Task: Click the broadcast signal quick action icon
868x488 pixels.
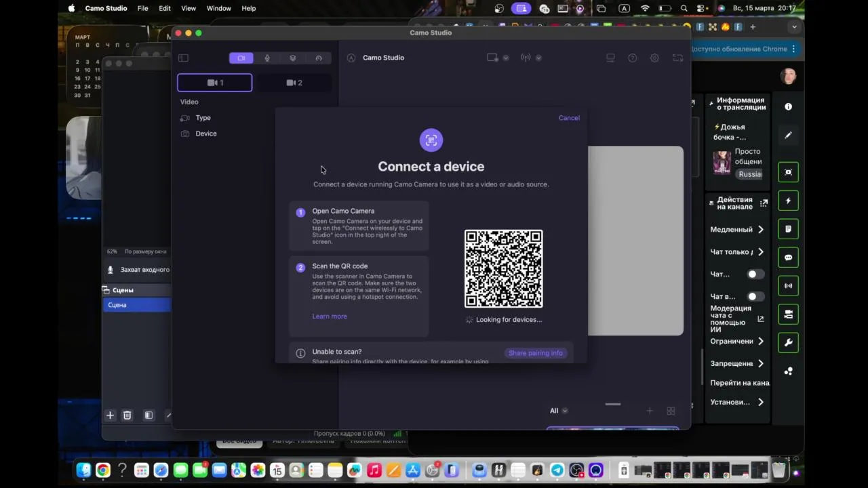Action: pos(789,286)
